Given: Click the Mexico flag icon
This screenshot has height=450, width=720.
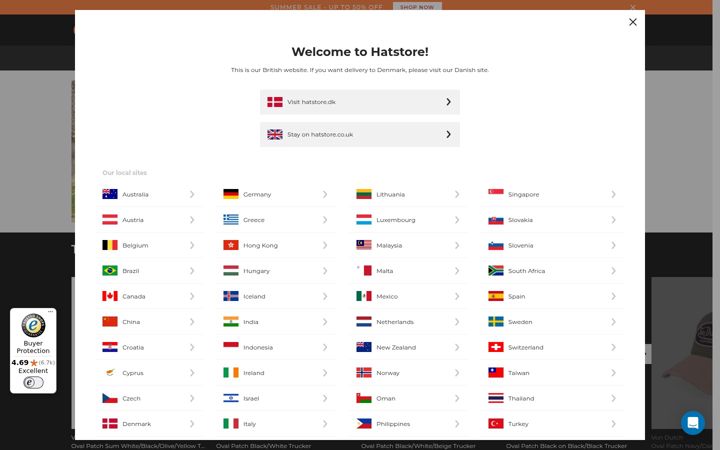Looking at the screenshot, I should pos(364,296).
